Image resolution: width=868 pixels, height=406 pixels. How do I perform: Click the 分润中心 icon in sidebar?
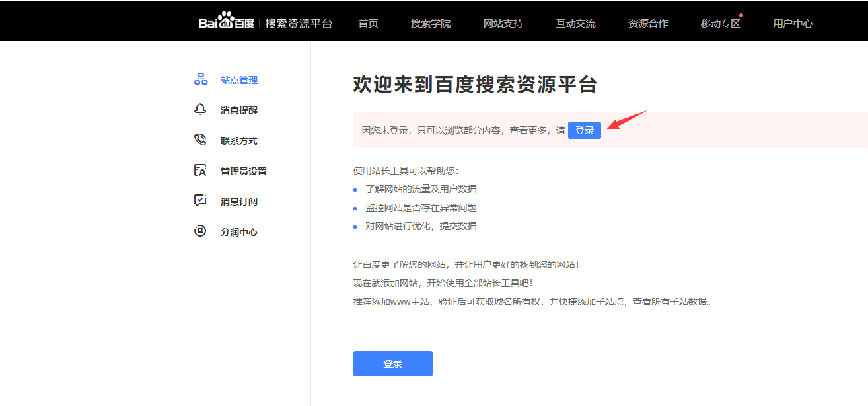pyautogui.click(x=200, y=231)
